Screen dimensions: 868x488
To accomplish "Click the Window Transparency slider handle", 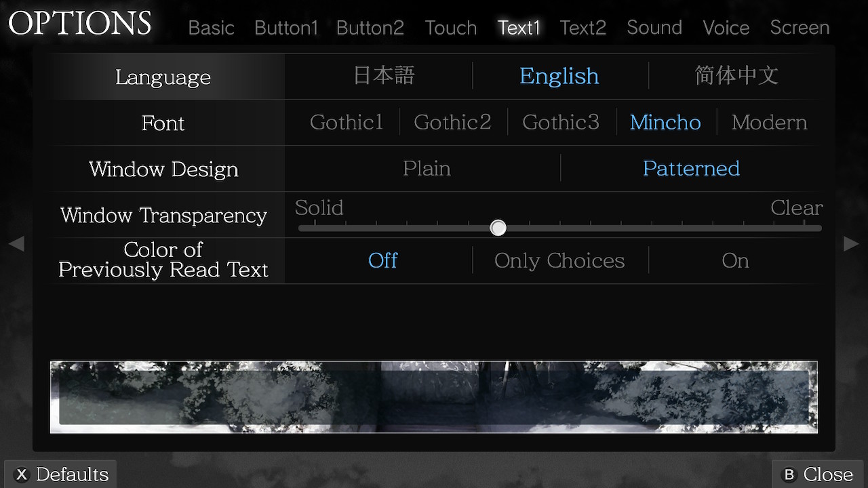I will click(x=498, y=228).
